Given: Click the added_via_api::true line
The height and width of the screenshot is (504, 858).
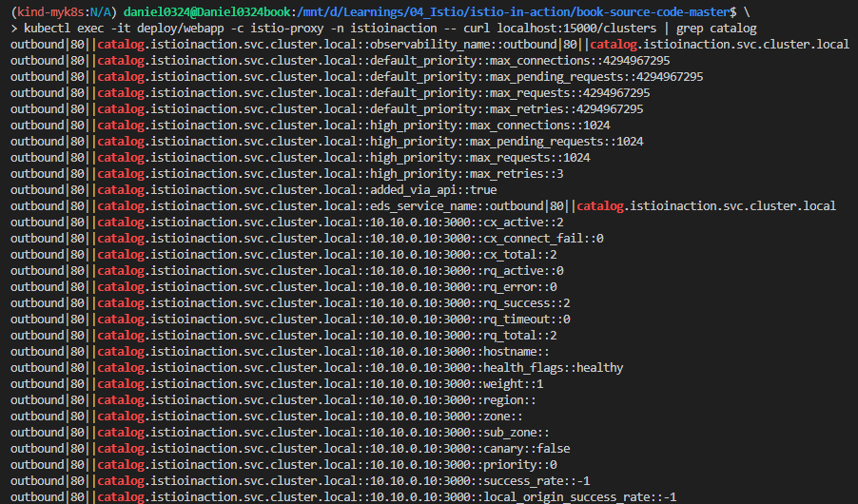Looking at the screenshot, I should 254,189.
